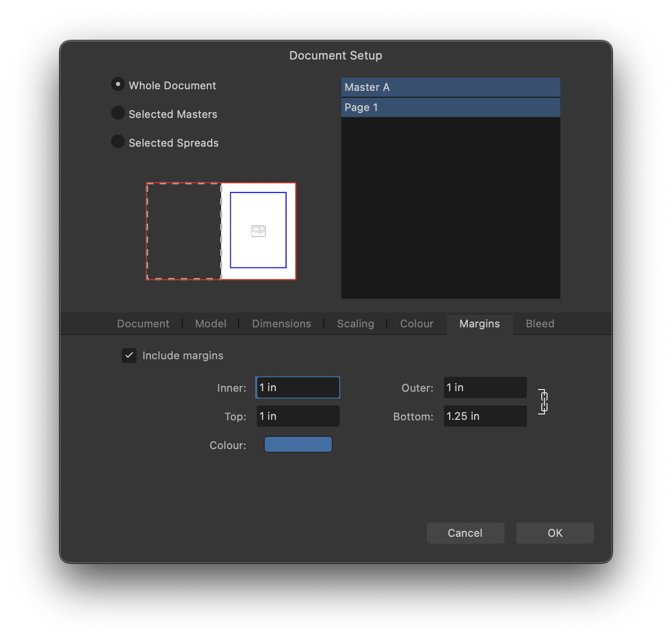Select the Bottom margin field

point(485,416)
